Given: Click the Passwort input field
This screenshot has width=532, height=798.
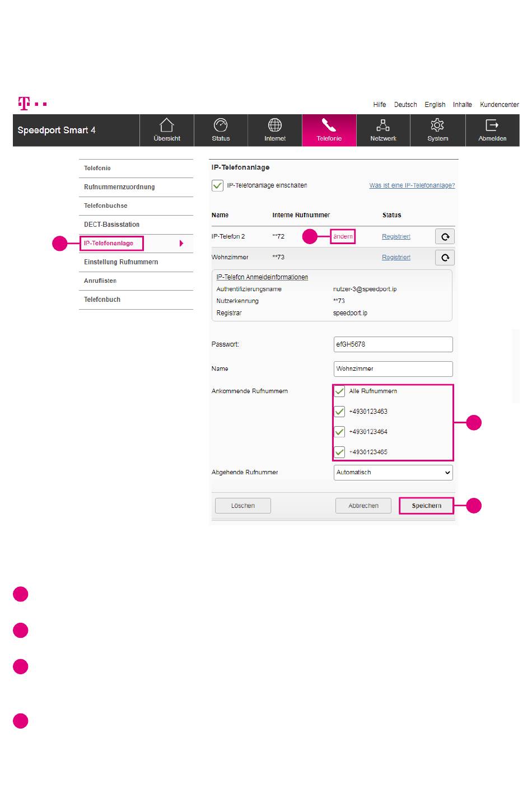Looking at the screenshot, I should (x=393, y=344).
